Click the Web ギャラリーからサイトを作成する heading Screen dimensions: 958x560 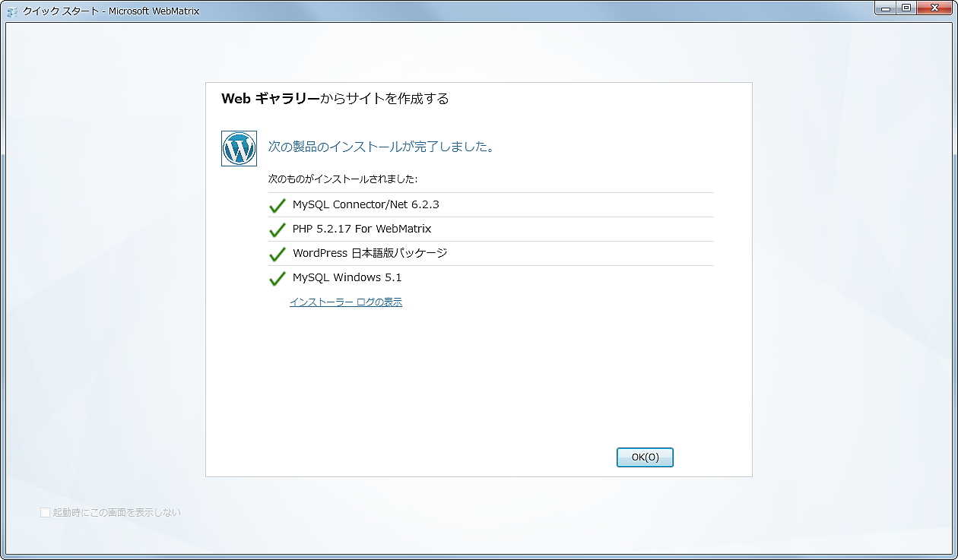coord(335,98)
